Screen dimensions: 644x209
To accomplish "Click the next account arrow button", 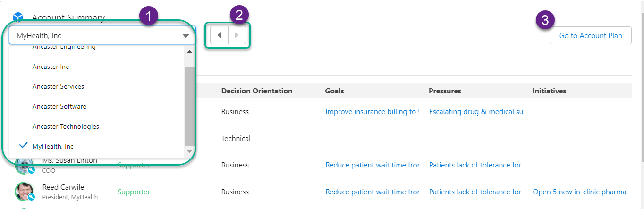I will [237, 35].
